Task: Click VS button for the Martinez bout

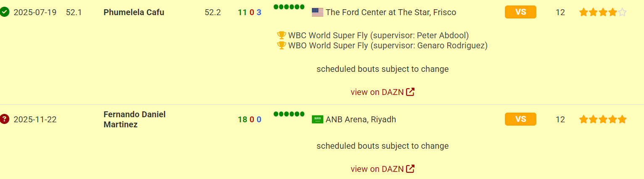Action: click(x=520, y=119)
